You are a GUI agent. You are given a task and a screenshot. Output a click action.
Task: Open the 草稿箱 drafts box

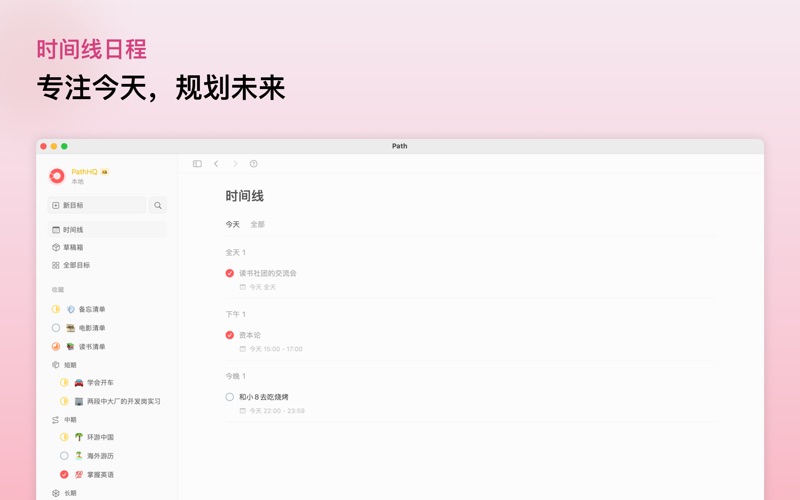(73, 248)
